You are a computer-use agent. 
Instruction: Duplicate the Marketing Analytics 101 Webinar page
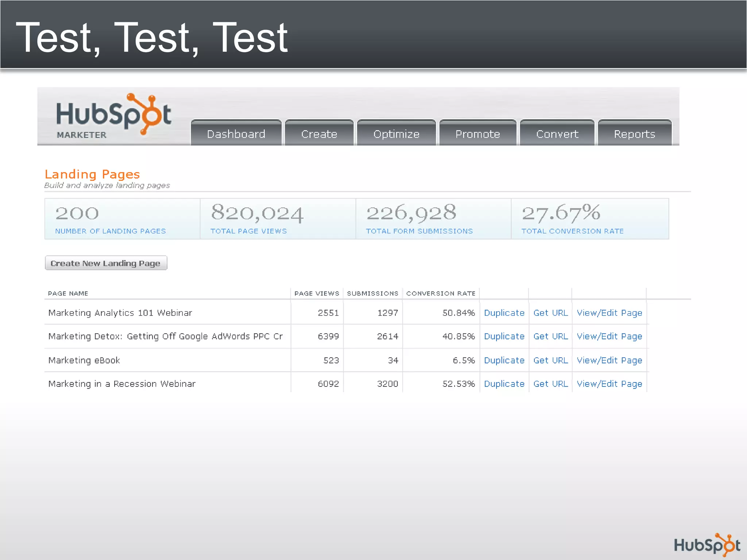[x=504, y=313]
